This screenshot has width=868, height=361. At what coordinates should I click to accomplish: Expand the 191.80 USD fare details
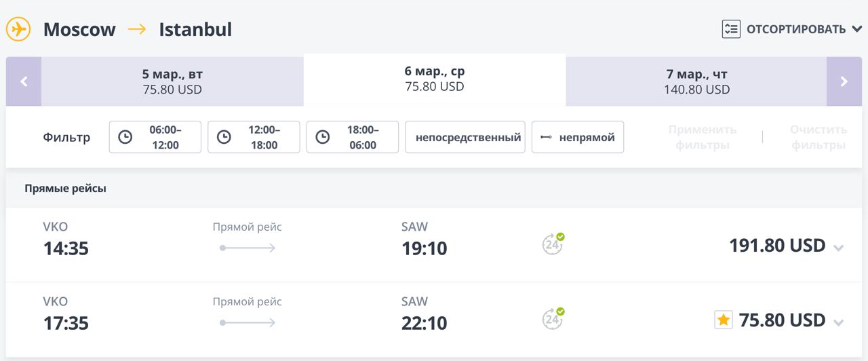coord(838,248)
